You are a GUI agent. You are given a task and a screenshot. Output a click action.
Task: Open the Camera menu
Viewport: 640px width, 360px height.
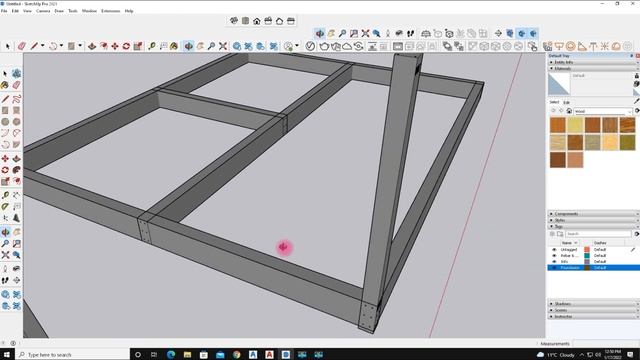tap(43, 11)
